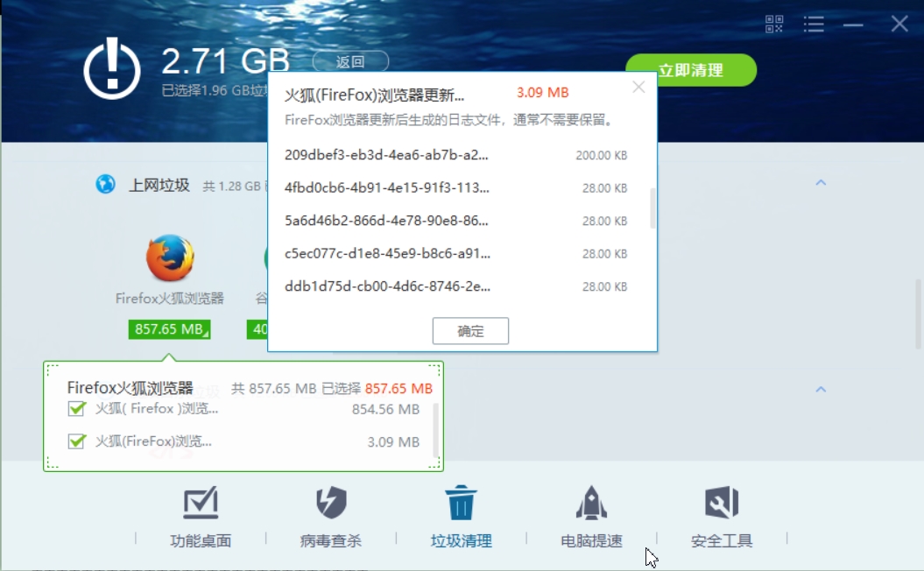Click the 返回 back button
924x571 pixels.
pyautogui.click(x=350, y=61)
